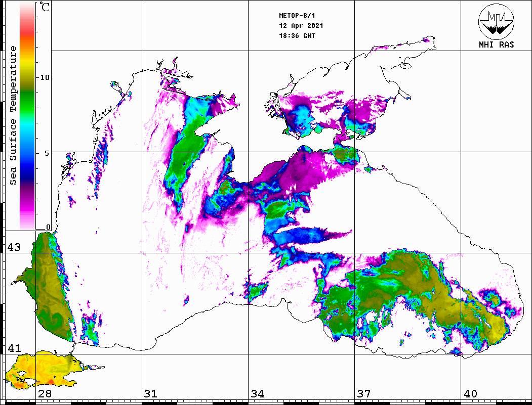Image resolution: width=532 pixels, height=405 pixels.
Task: Click longitude label '28'
Action: (45, 394)
